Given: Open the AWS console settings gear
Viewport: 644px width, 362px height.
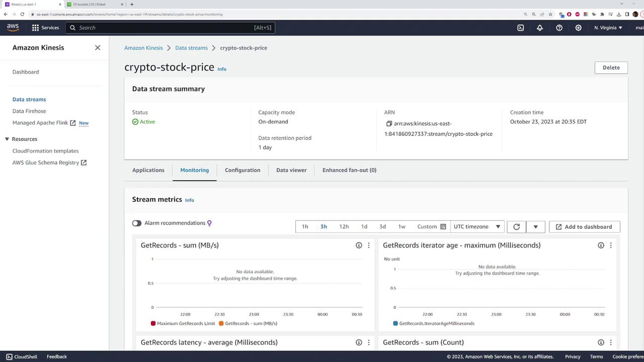Looking at the screenshot, I should coord(578,28).
